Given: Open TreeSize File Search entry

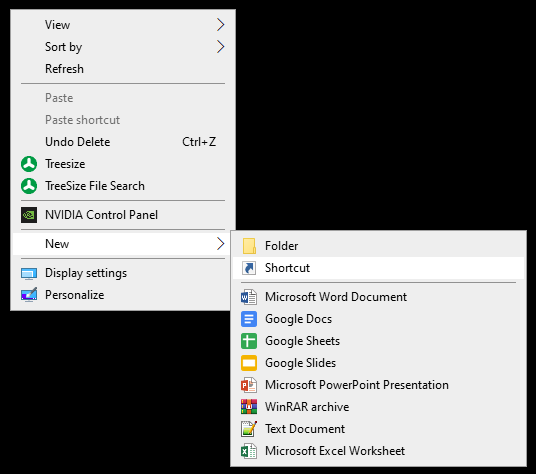Looking at the screenshot, I should [123, 186].
